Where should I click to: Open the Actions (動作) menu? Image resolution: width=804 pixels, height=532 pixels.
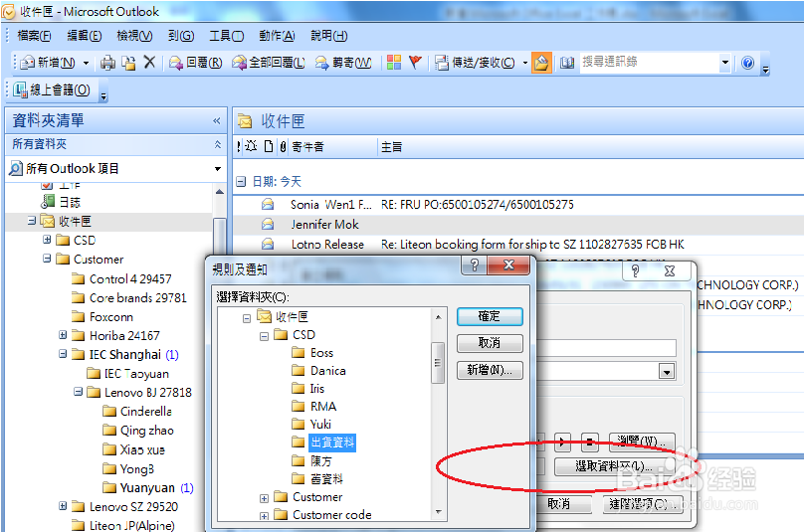[x=277, y=36]
